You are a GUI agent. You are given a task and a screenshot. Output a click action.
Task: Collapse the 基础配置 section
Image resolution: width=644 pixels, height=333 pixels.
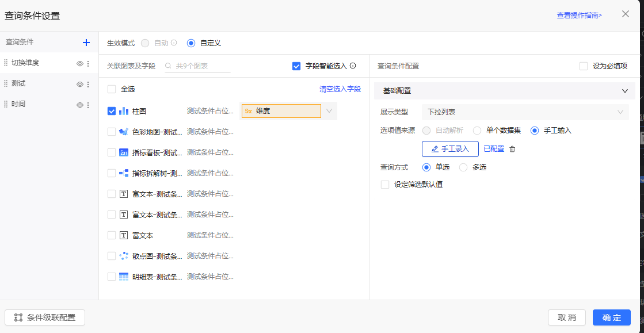(624, 91)
